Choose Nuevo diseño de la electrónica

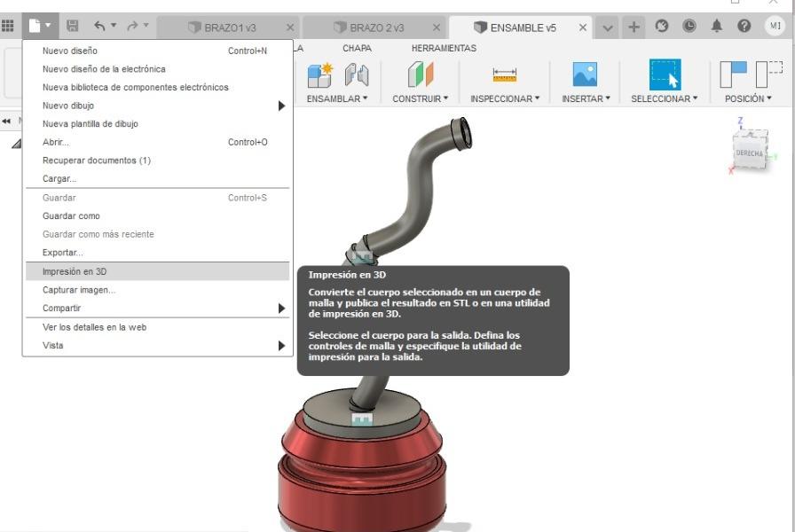click(157, 69)
